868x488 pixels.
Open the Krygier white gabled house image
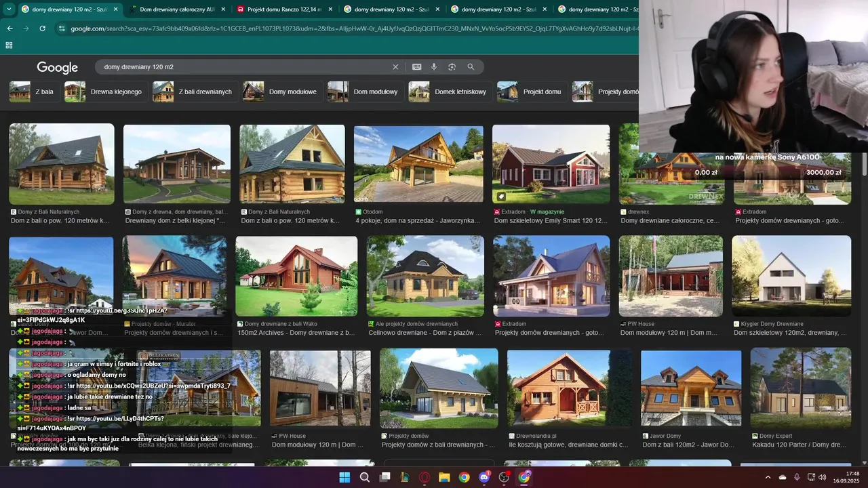(791, 276)
